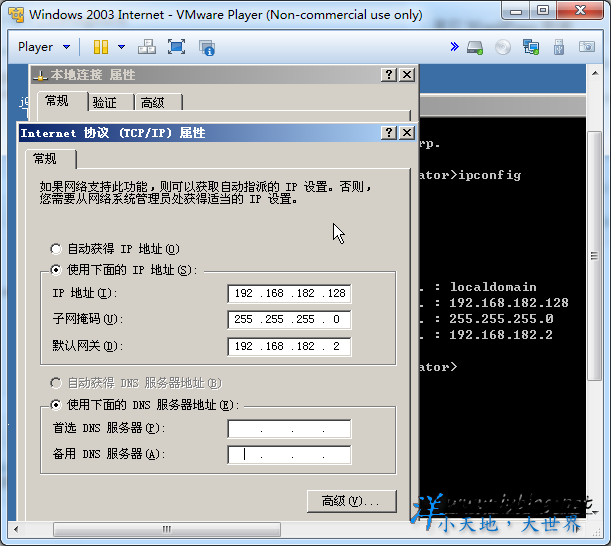The width and height of the screenshot is (611, 546).
Task: Click the rightmost device icon in toolbar
Action: (586, 47)
